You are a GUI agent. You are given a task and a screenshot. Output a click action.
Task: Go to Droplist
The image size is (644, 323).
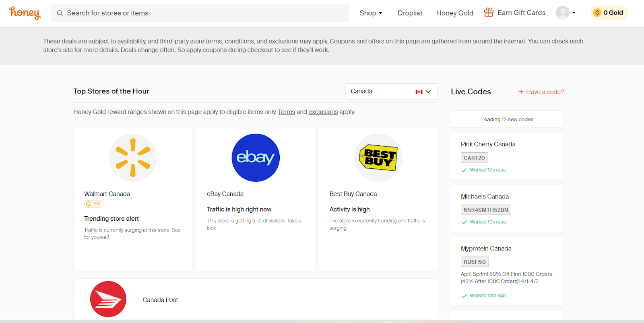pos(410,13)
